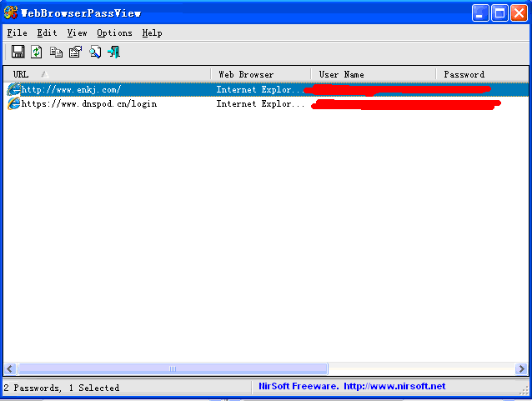Image resolution: width=532 pixels, height=401 pixels.
Task: Click the Internet Explorer icon beside enkj.com row
Action: (13, 89)
